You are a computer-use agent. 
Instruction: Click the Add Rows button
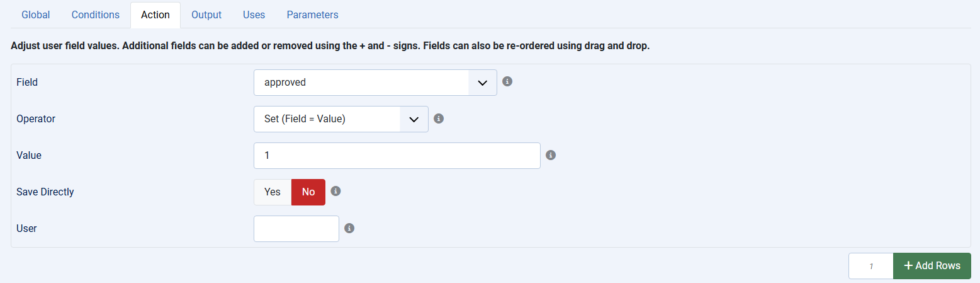(932, 266)
